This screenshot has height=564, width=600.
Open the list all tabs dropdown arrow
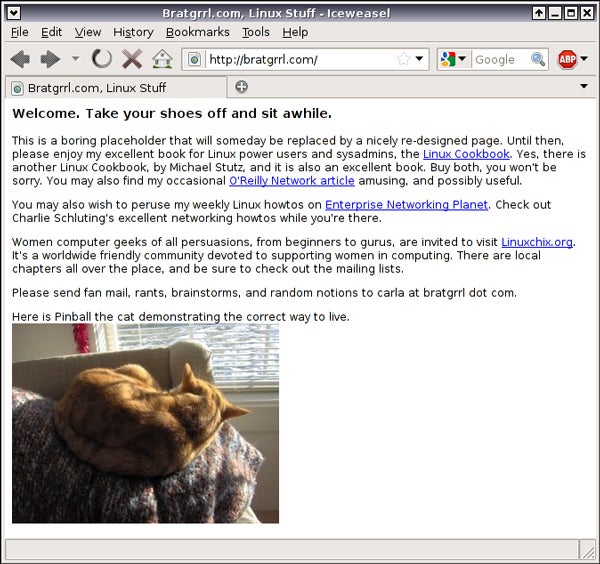click(584, 86)
